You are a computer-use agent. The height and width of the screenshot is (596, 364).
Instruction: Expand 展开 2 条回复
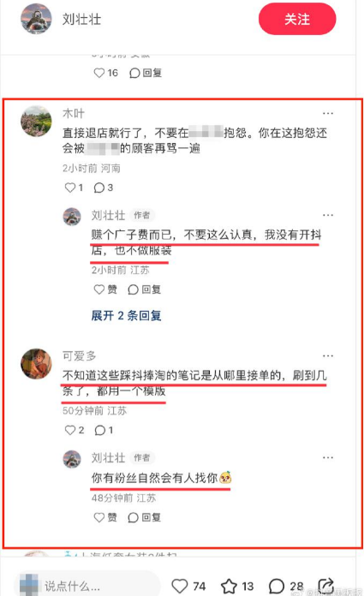[x=126, y=315]
